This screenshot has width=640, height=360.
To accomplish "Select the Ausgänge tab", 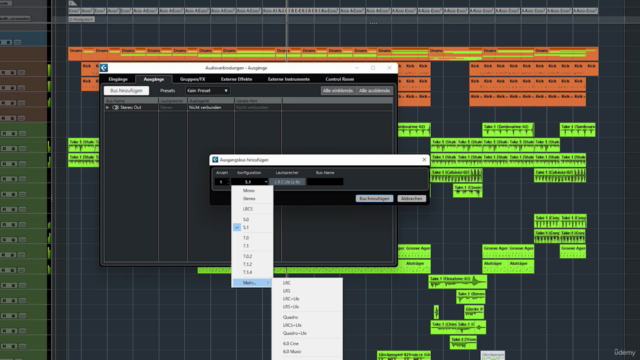I will pyautogui.click(x=154, y=79).
